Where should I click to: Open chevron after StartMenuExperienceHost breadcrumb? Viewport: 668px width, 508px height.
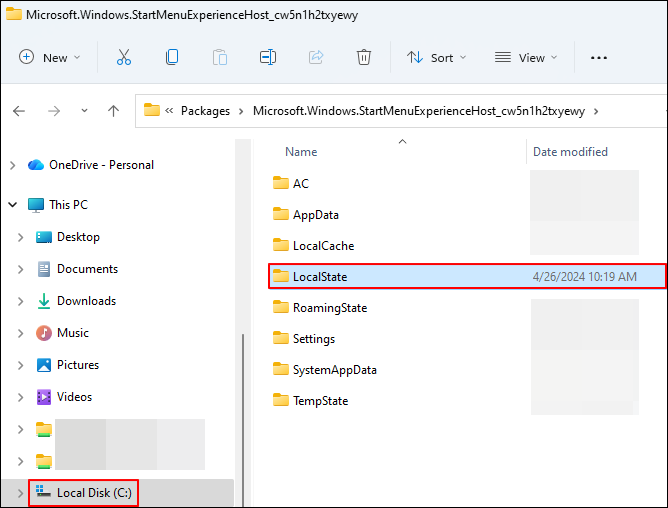596,111
